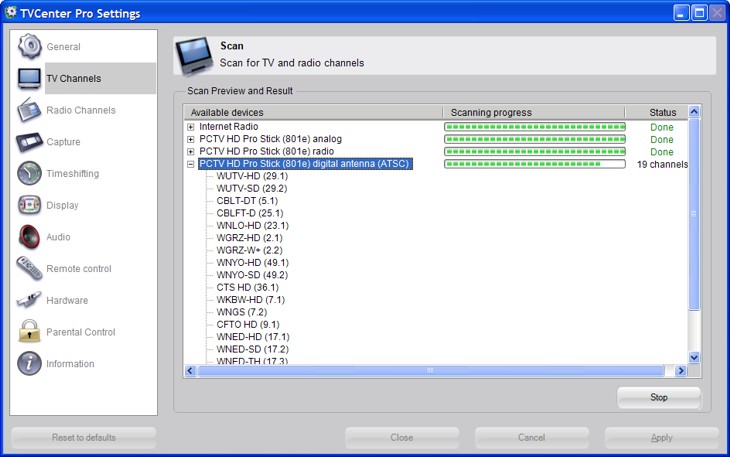
Task: Go to Radio Channels section
Action: [x=81, y=110]
